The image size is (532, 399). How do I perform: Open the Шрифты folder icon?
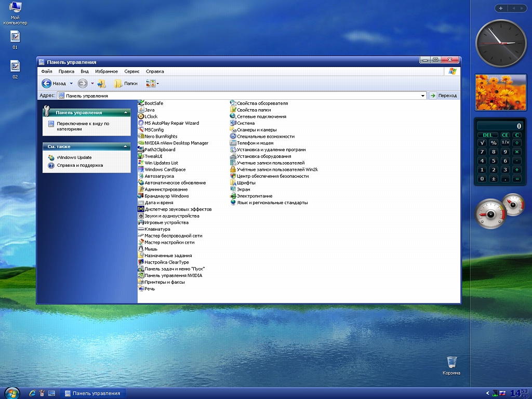[x=233, y=182]
